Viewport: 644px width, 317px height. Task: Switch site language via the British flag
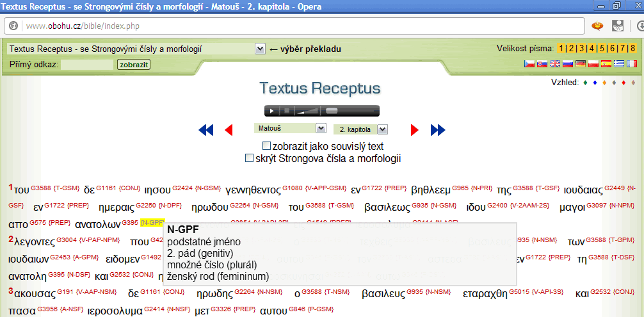tap(555, 64)
